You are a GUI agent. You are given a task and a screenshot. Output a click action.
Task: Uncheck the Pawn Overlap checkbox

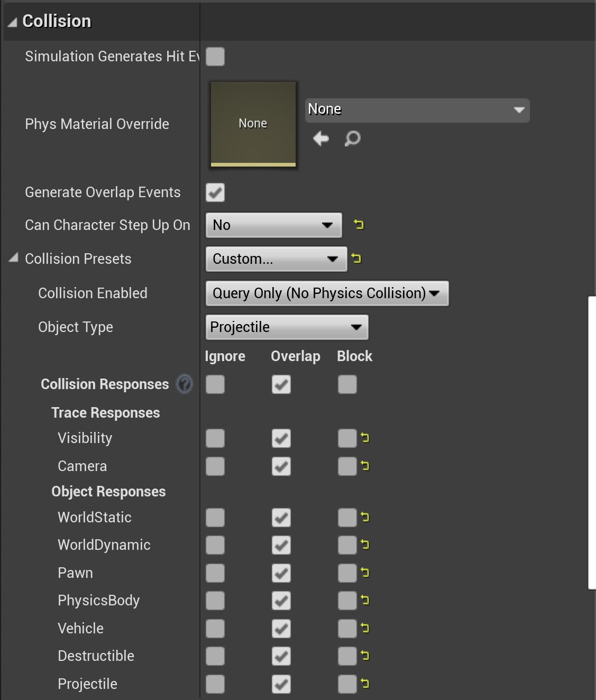click(x=281, y=573)
